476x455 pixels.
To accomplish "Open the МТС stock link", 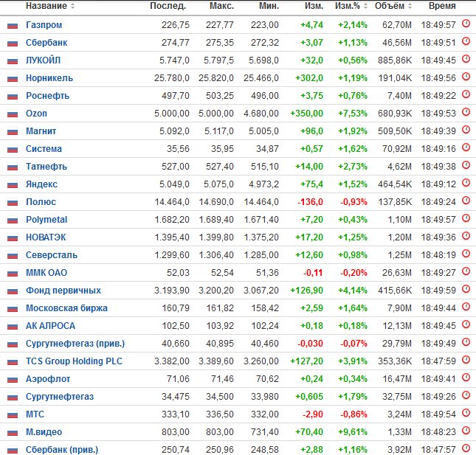I will click(x=35, y=414).
